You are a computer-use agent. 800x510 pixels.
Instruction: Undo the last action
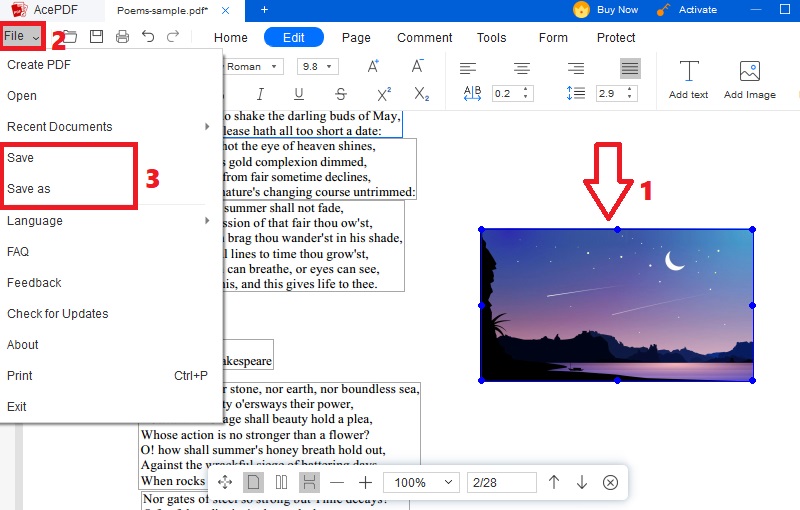(x=148, y=36)
